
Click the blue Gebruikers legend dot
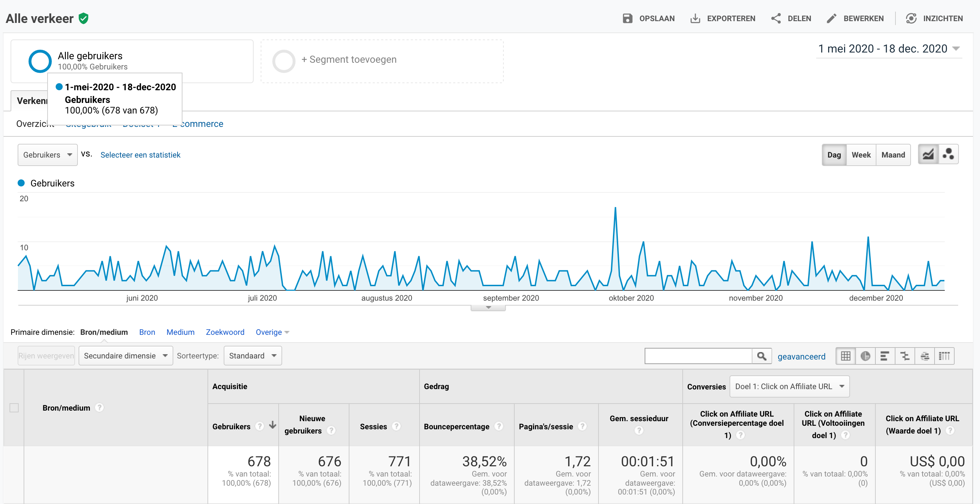[x=21, y=183]
